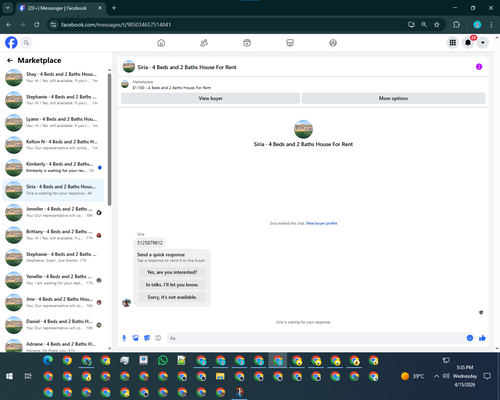Viewport: 500px width, 400px height.
Task: Open the apps grid menu icon
Action: pyautogui.click(x=453, y=43)
